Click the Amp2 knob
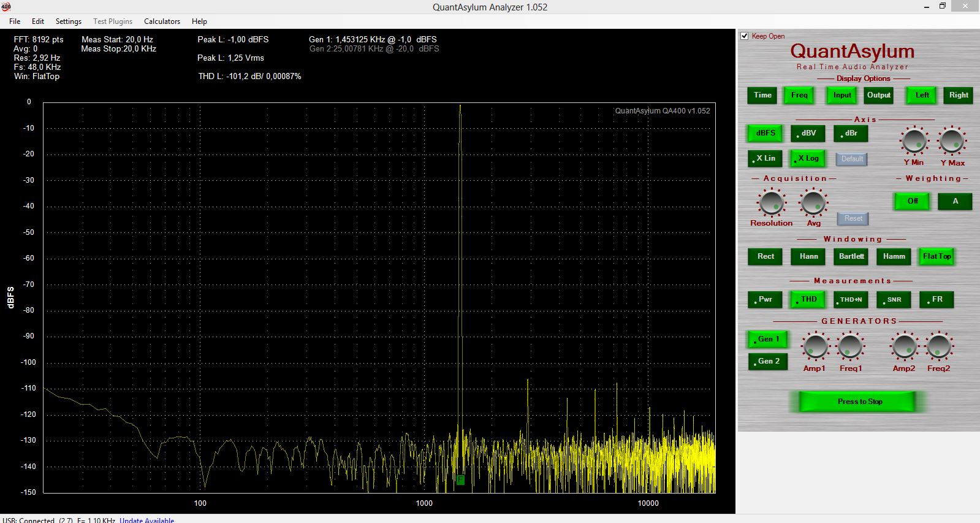The image size is (980, 523). tap(904, 347)
